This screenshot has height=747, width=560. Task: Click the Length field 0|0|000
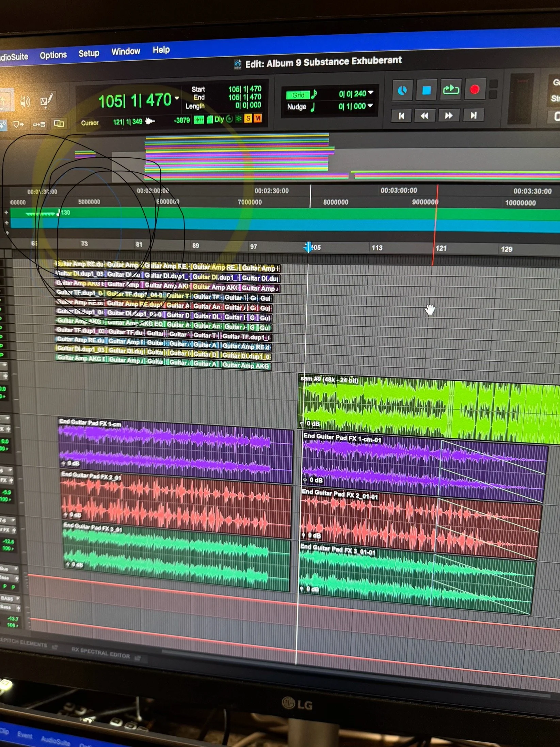click(x=248, y=105)
